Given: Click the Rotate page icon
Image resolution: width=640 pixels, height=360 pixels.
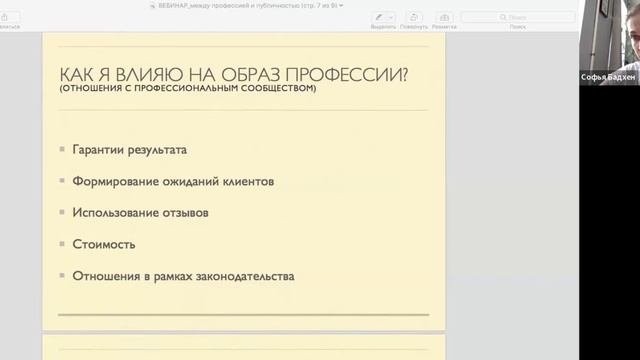Looking at the screenshot, I should 413,17.
